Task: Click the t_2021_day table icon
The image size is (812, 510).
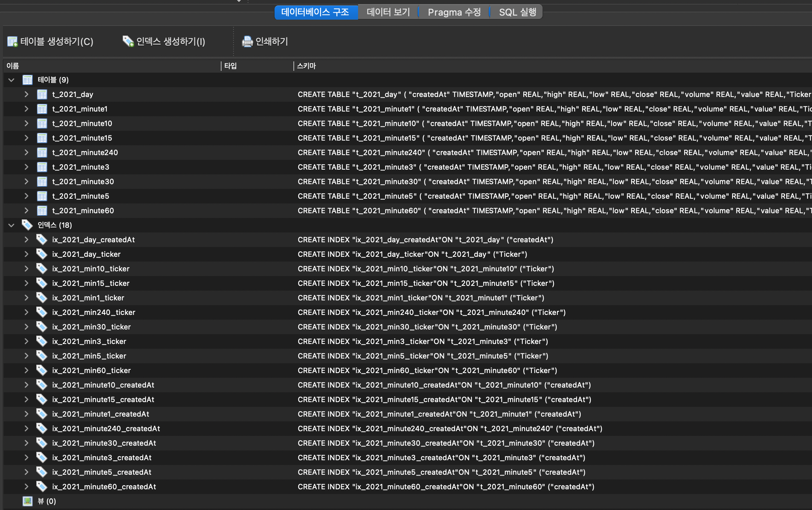Action: click(42, 94)
